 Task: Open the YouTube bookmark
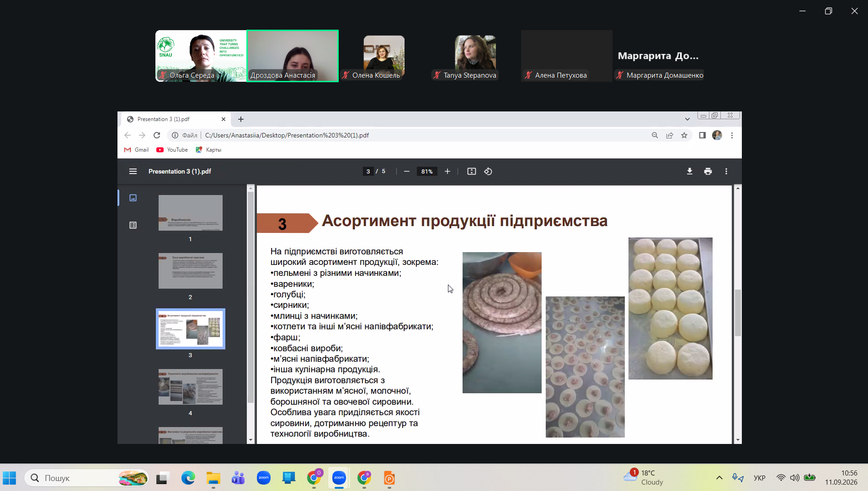(172, 150)
